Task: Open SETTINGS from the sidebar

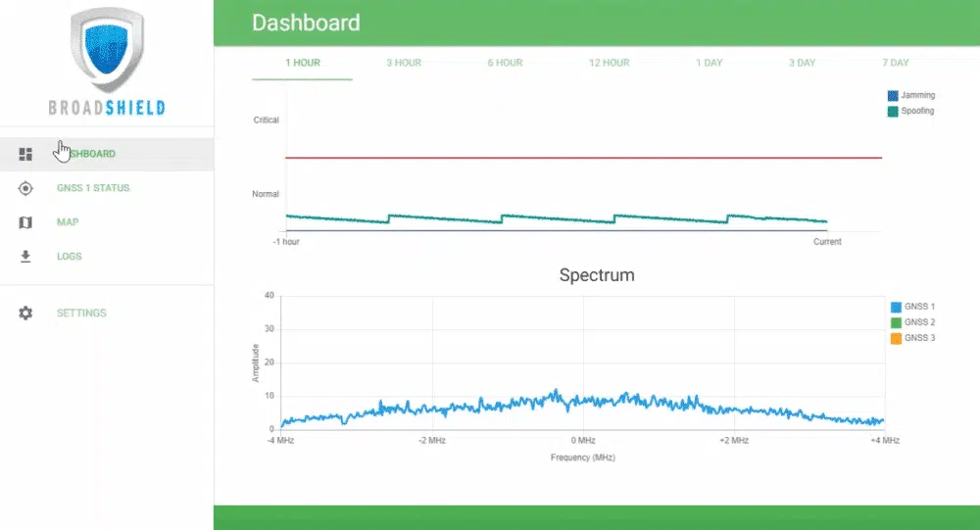Action: [x=81, y=313]
